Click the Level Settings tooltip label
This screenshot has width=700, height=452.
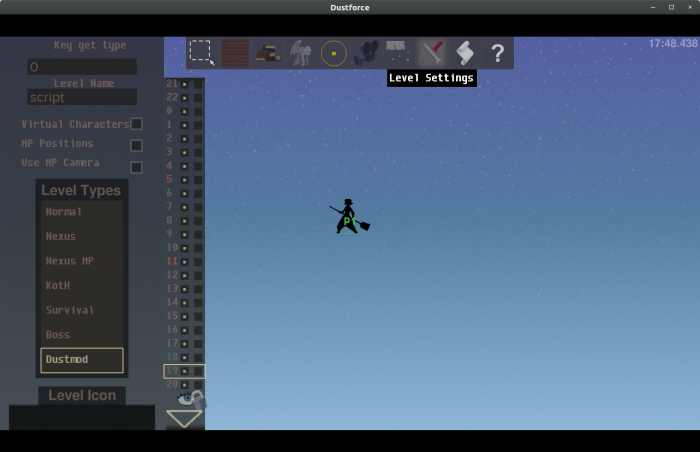tap(432, 78)
